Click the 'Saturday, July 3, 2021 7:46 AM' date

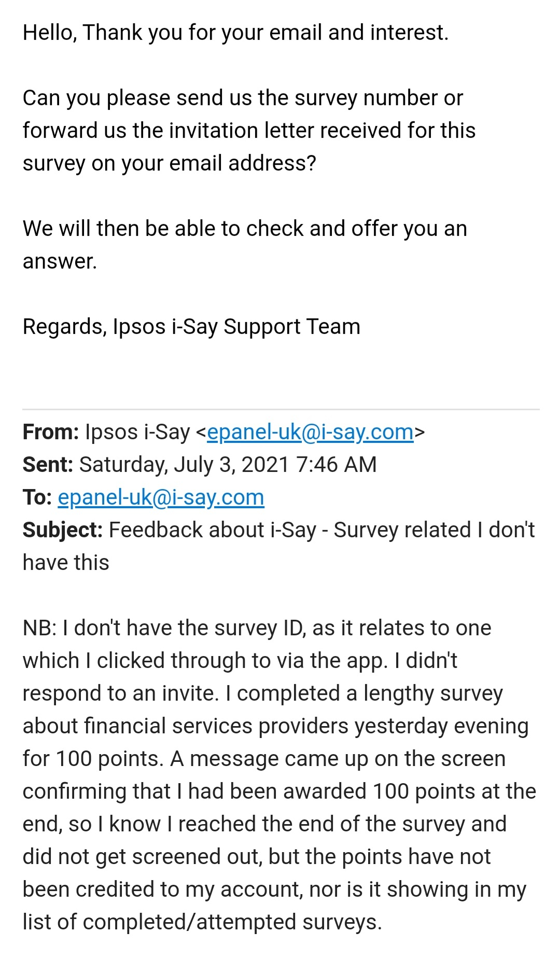(x=228, y=465)
